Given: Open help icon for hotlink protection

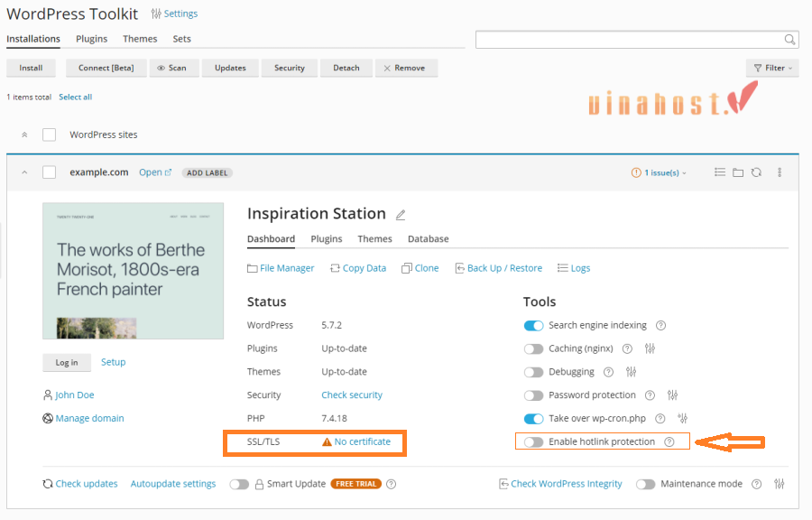Looking at the screenshot, I should click(x=669, y=441).
